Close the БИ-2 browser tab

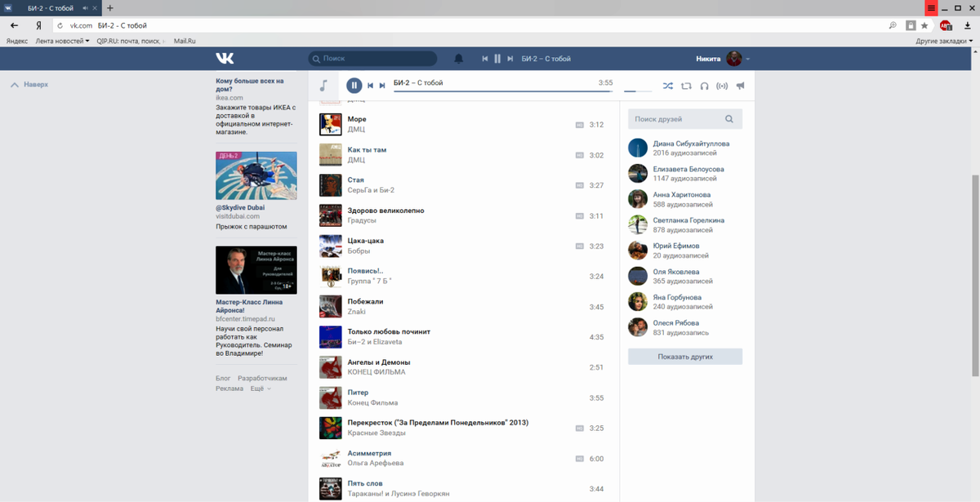pyautogui.click(x=96, y=7)
